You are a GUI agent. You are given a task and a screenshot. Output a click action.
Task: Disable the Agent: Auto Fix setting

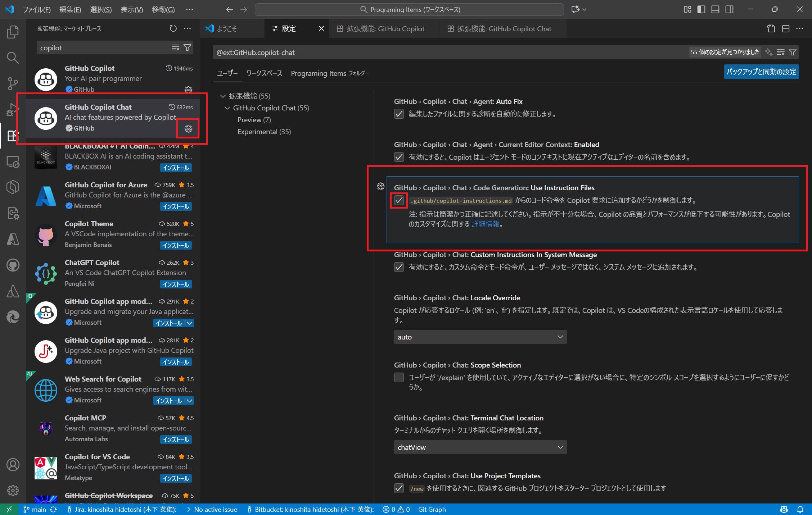point(399,114)
